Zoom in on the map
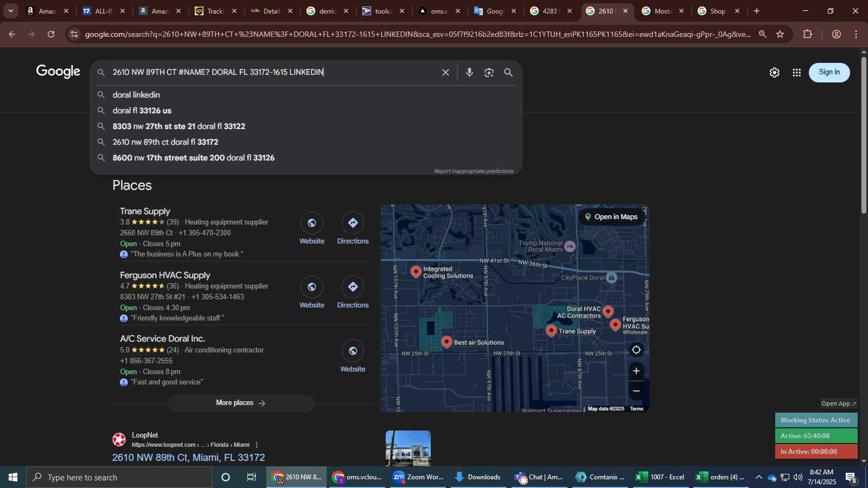 tap(636, 371)
